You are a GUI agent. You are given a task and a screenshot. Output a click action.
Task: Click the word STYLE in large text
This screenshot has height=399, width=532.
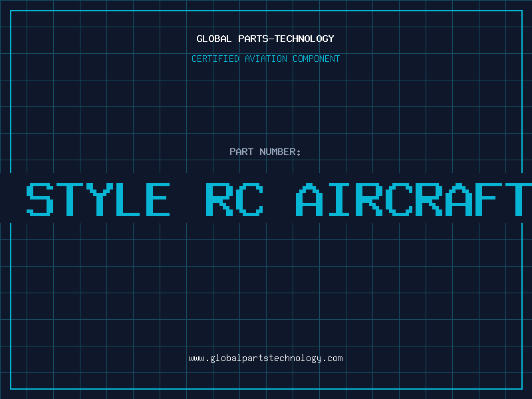[98, 199]
